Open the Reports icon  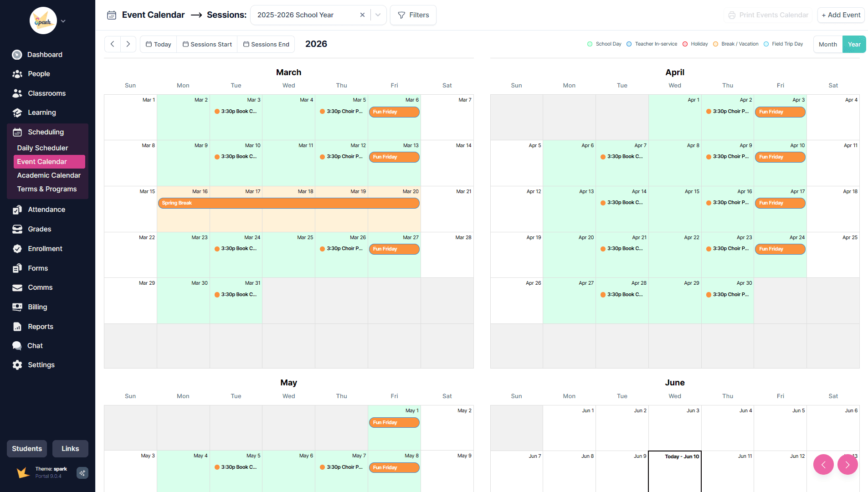pyautogui.click(x=17, y=327)
